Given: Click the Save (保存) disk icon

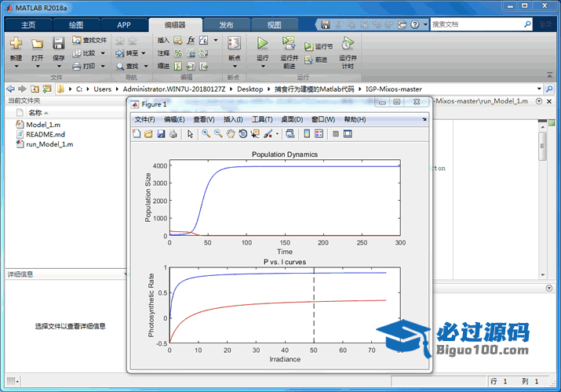Looking at the screenshot, I should 58,43.
